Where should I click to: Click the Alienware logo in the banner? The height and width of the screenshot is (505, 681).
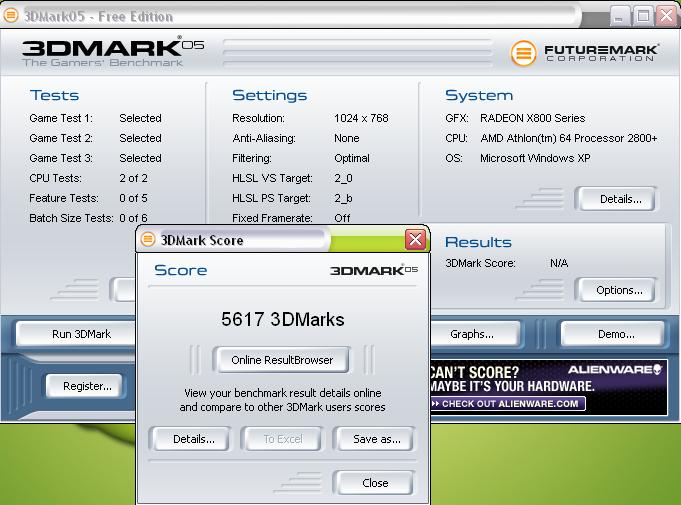click(615, 370)
